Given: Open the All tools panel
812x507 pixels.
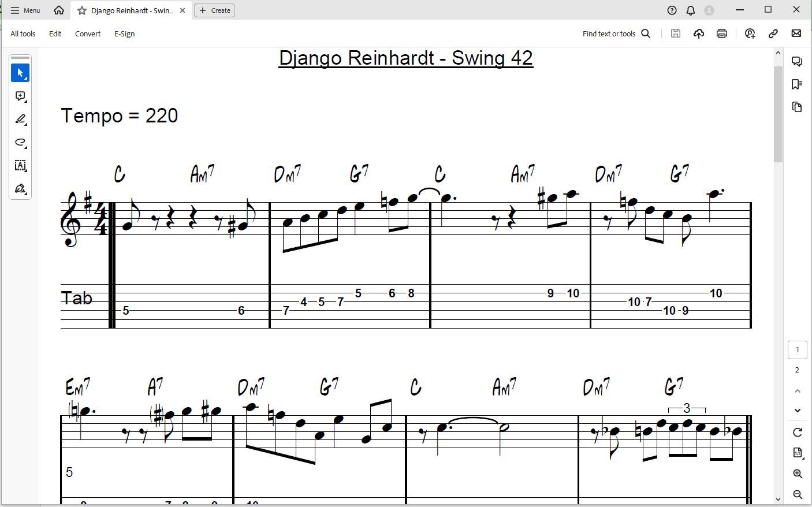Looking at the screenshot, I should point(23,33).
